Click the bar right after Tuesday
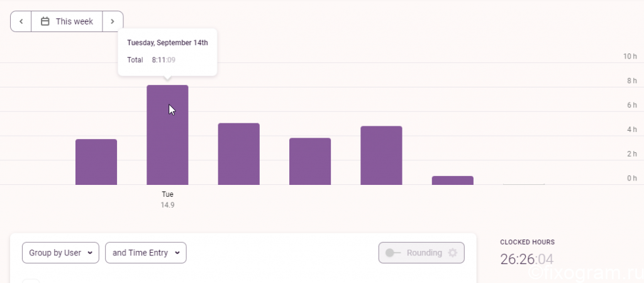Viewport: 644px width, 283px height. coord(238,154)
